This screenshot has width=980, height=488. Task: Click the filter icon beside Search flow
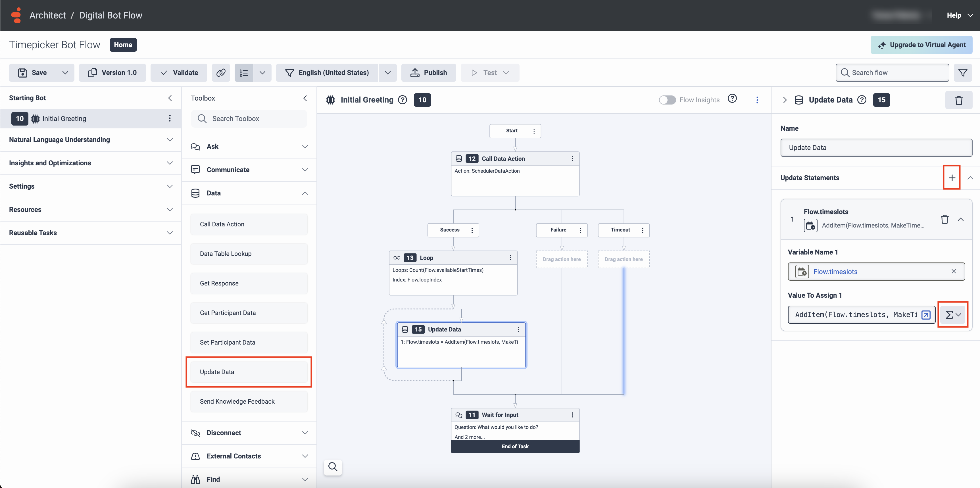[x=962, y=73]
